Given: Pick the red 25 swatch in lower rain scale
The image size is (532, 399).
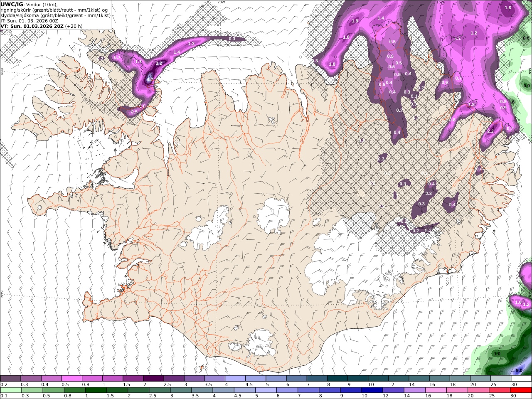Looking at the screenshot, I should pyautogui.click(x=499, y=390).
